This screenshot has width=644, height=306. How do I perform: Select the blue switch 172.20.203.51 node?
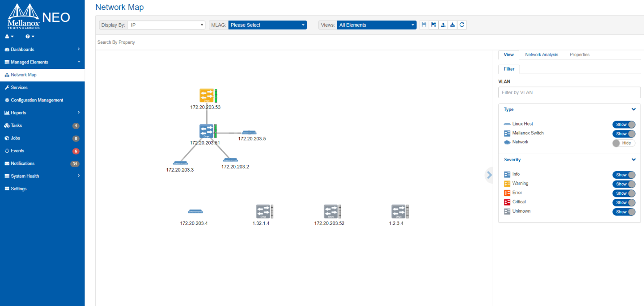[206, 131]
